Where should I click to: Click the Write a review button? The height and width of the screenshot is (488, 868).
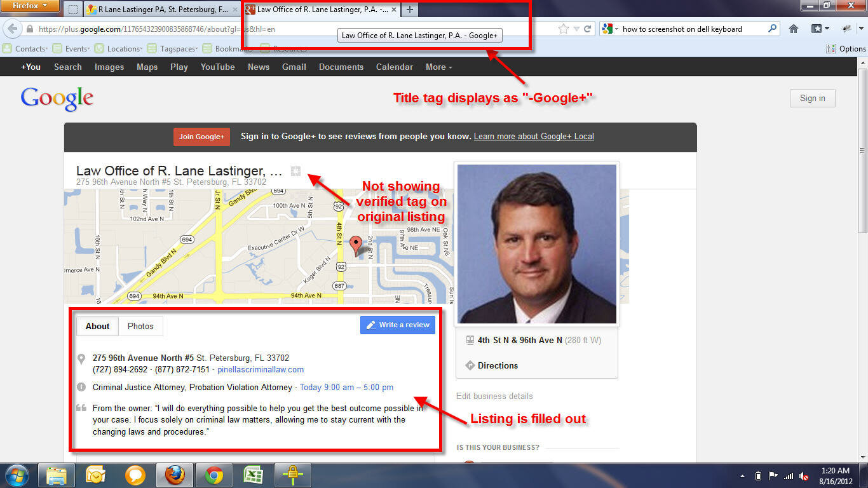tap(398, 325)
